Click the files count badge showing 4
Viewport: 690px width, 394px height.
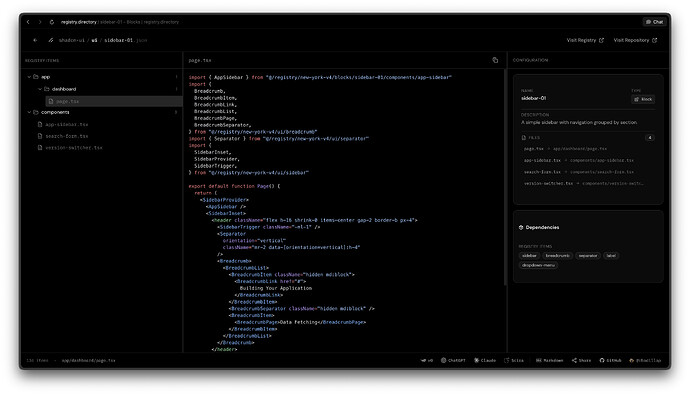(x=650, y=137)
